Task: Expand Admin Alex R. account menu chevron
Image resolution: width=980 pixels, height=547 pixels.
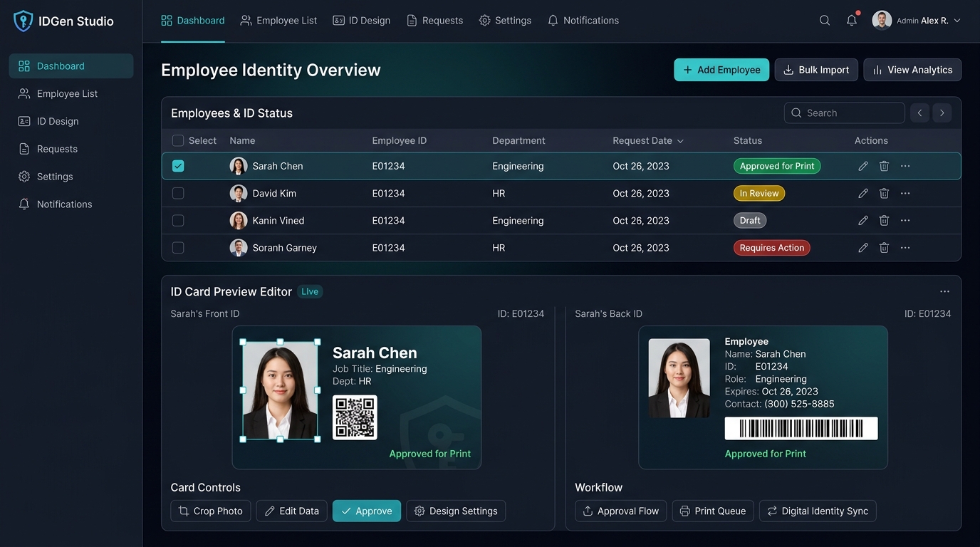Action: pyautogui.click(x=957, y=21)
